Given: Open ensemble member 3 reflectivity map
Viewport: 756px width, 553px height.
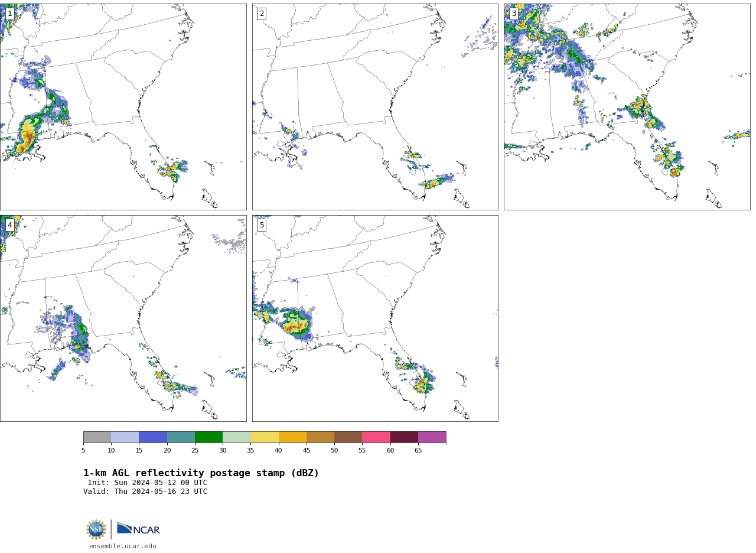Looking at the screenshot, I should tap(627, 107).
